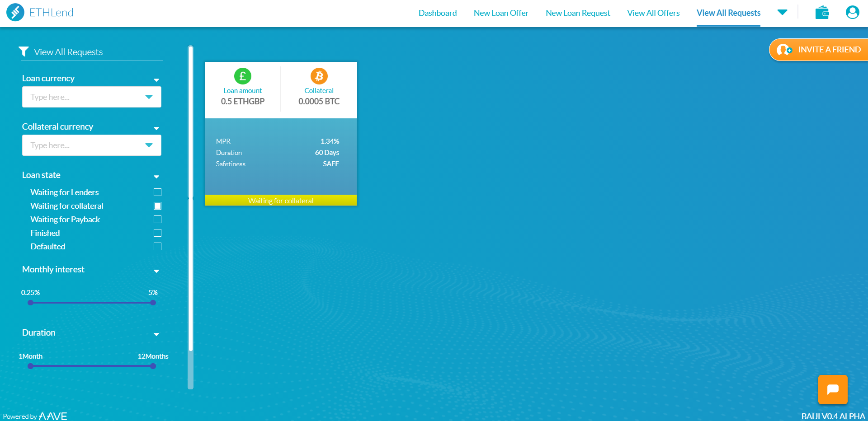Open the Powered by AAVE link
The image size is (868, 421).
(35, 415)
